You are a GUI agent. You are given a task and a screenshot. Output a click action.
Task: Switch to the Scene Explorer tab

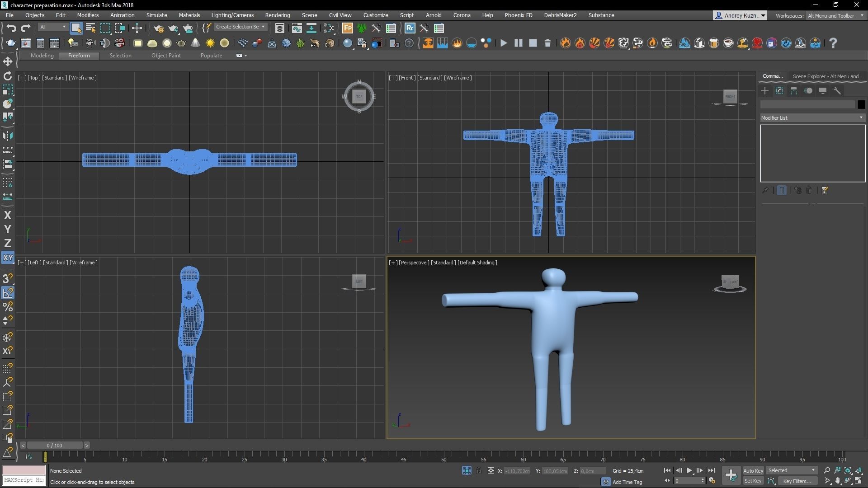pyautogui.click(x=827, y=76)
